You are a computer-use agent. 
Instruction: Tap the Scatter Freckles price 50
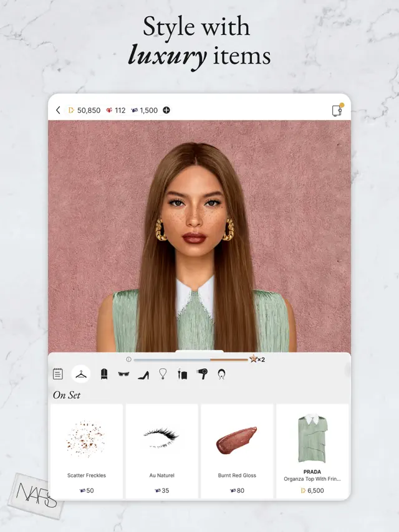coord(87,490)
